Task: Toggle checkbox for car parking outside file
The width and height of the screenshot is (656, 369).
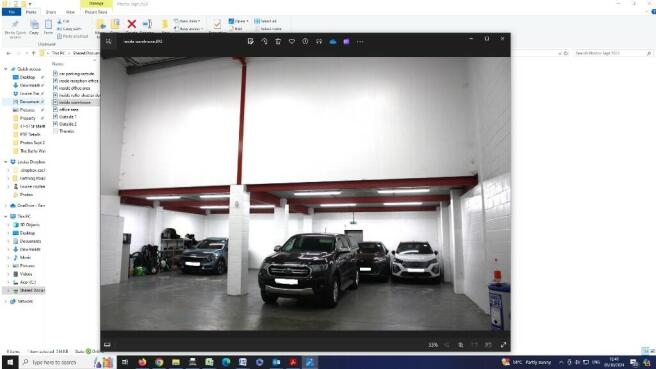Action: coord(55,73)
